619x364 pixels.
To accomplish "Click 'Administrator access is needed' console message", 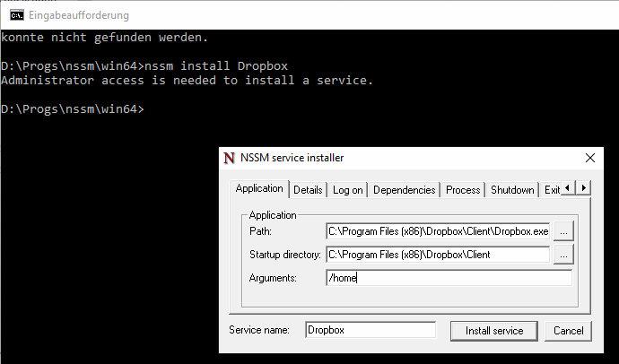I will point(187,81).
